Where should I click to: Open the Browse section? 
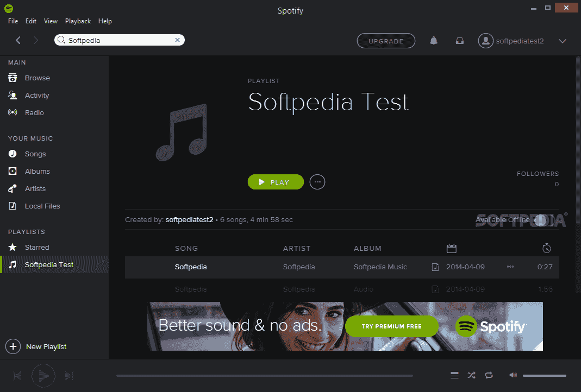pos(36,78)
